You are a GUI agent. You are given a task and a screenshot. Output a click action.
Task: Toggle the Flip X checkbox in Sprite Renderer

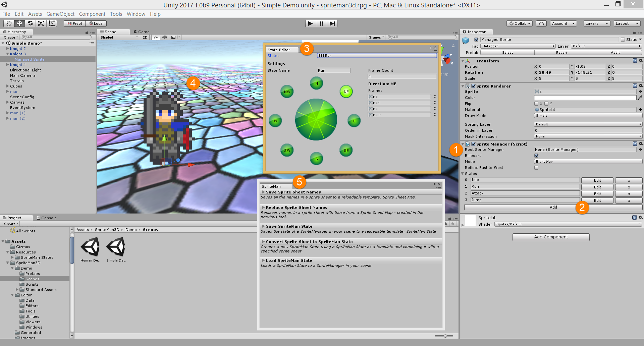(536, 104)
